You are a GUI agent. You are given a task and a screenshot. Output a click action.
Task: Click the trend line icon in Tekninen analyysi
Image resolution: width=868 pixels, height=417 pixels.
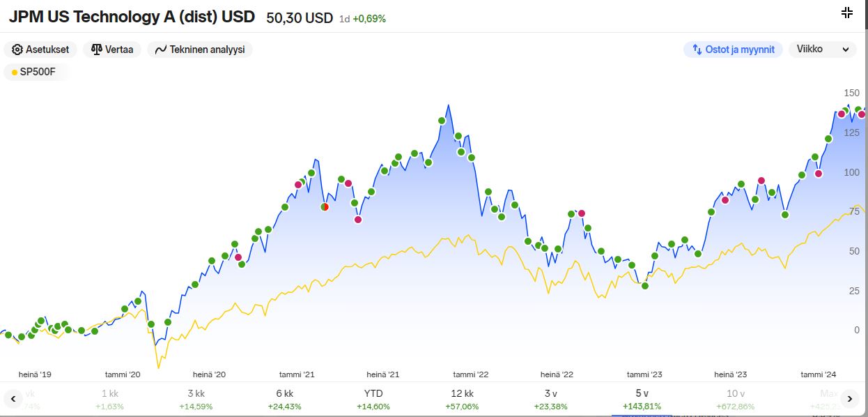161,50
